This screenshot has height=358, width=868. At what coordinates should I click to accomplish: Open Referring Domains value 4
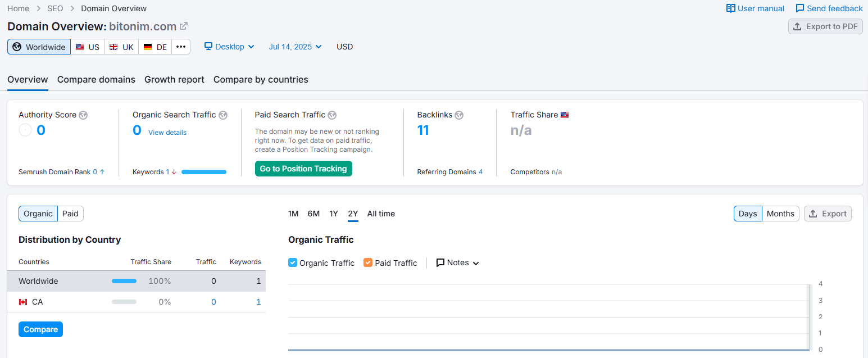coord(481,172)
